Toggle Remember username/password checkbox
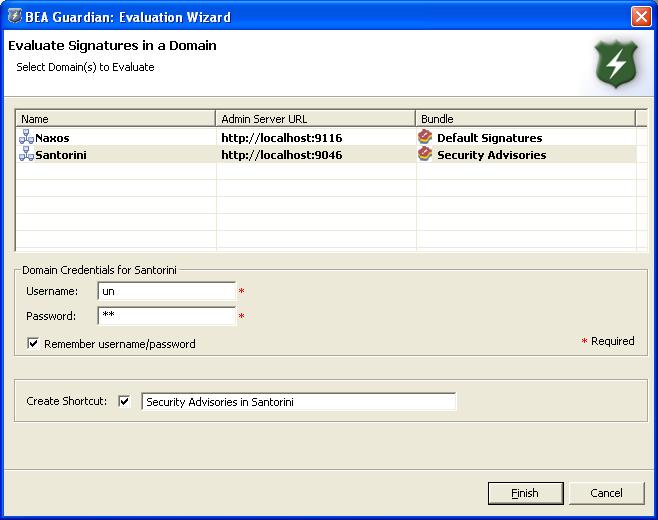The height and width of the screenshot is (520, 658). [x=33, y=343]
